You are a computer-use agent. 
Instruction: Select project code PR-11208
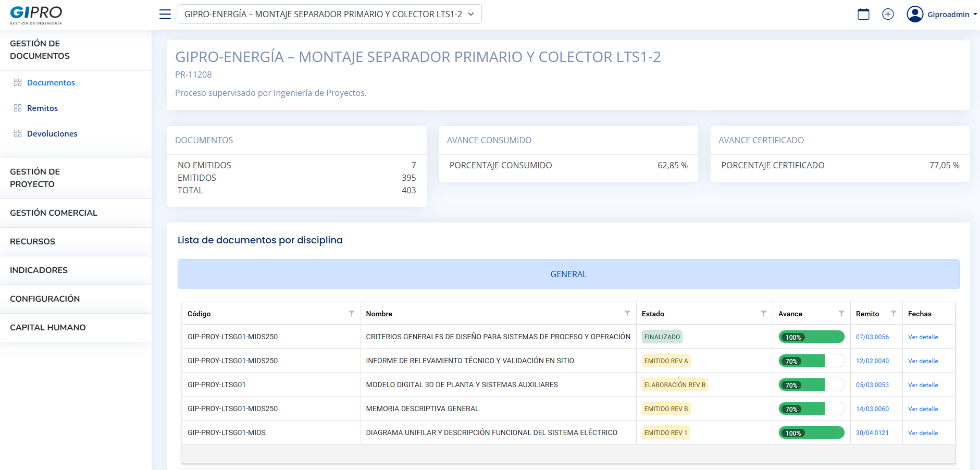tap(193, 75)
